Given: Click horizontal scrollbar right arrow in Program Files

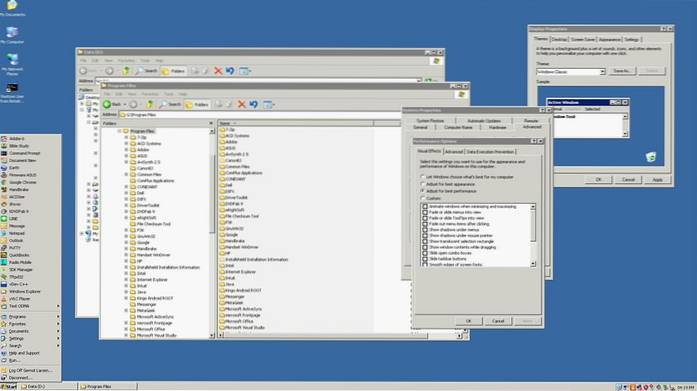Looking at the screenshot, I should [460, 336].
